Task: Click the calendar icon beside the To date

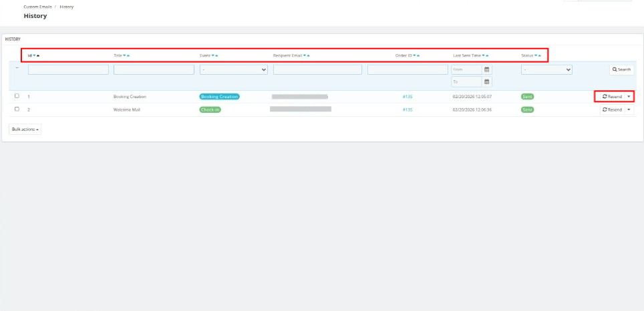Action: tap(487, 82)
